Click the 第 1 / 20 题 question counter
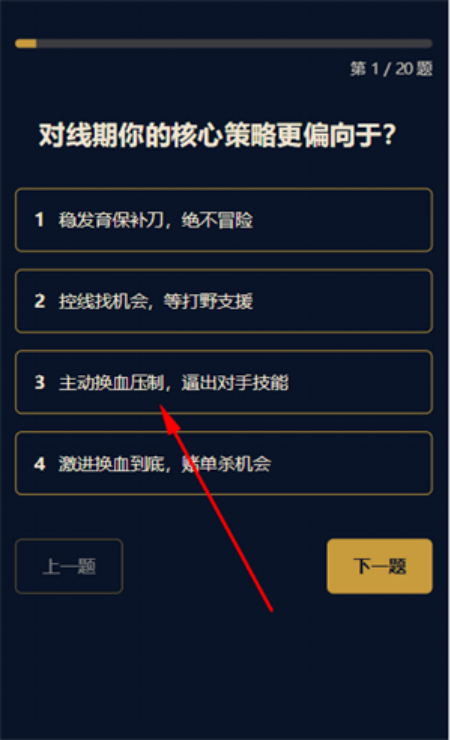 (391, 69)
